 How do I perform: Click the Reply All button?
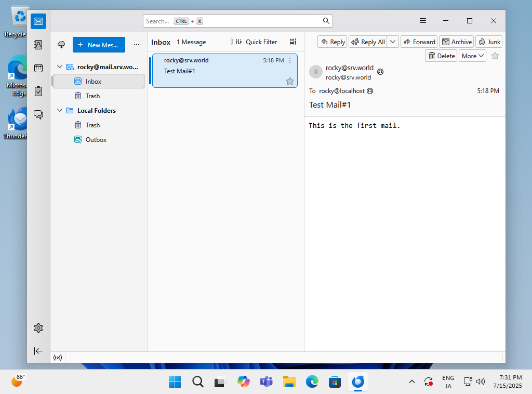click(368, 42)
